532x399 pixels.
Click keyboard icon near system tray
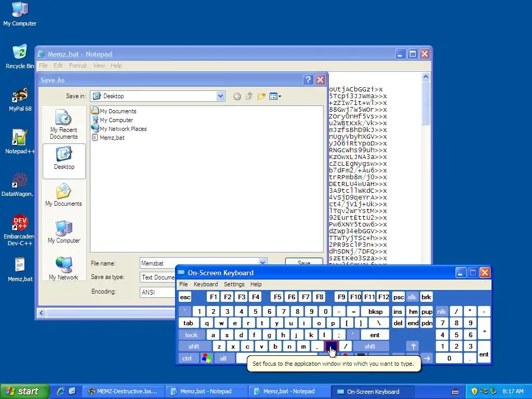point(455,392)
